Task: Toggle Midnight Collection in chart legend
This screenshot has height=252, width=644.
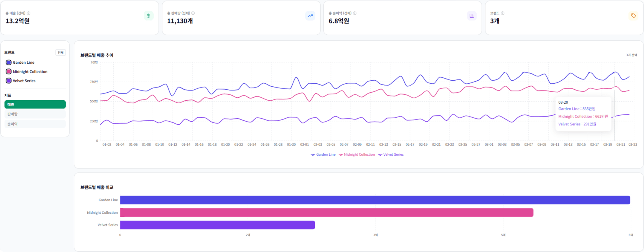Action: pyautogui.click(x=357, y=154)
